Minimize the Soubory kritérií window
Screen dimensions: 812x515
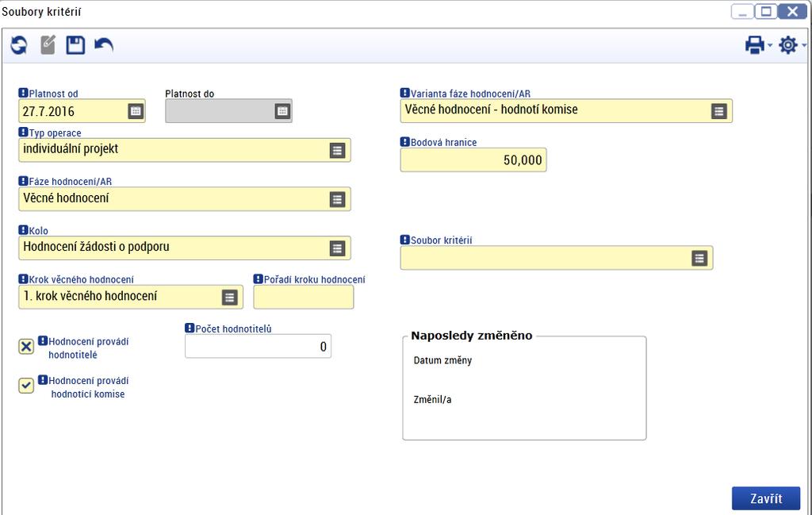pos(742,11)
